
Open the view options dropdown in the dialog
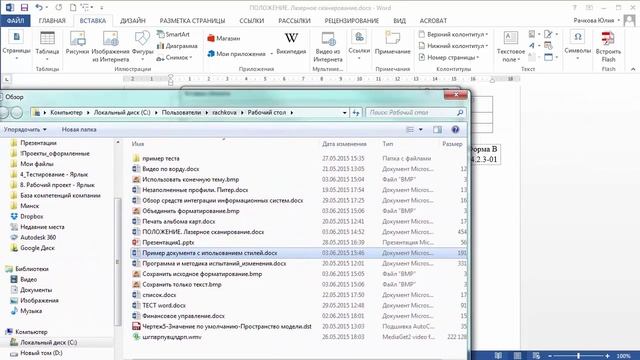pyautogui.click(x=421, y=129)
